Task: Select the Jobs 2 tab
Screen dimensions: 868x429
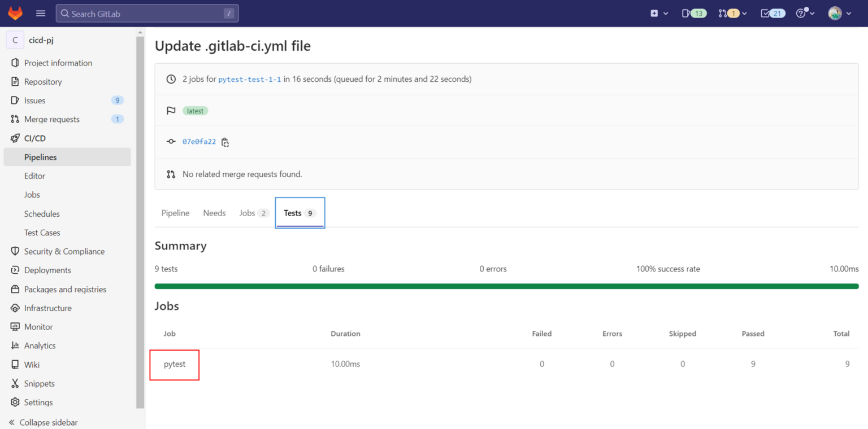Action: (253, 213)
